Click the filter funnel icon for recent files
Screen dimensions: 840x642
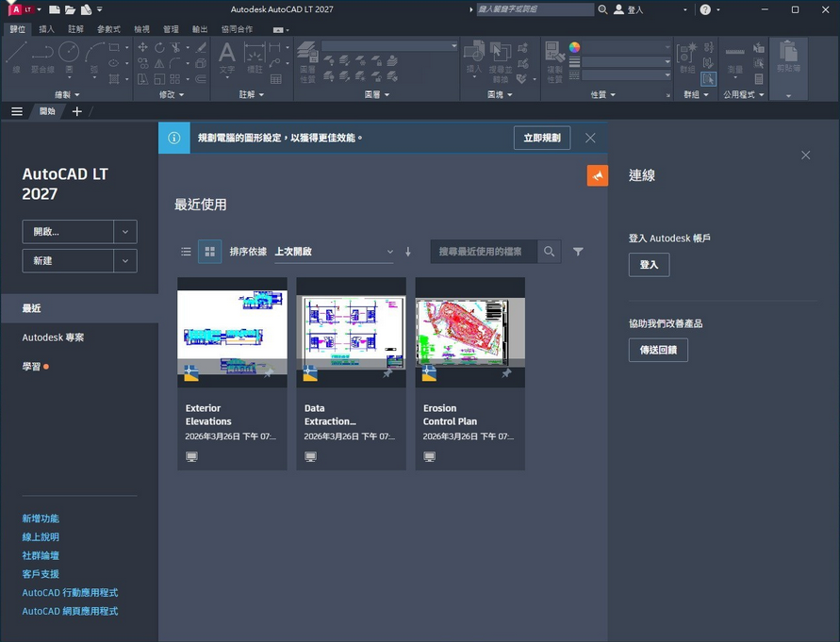[578, 252]
